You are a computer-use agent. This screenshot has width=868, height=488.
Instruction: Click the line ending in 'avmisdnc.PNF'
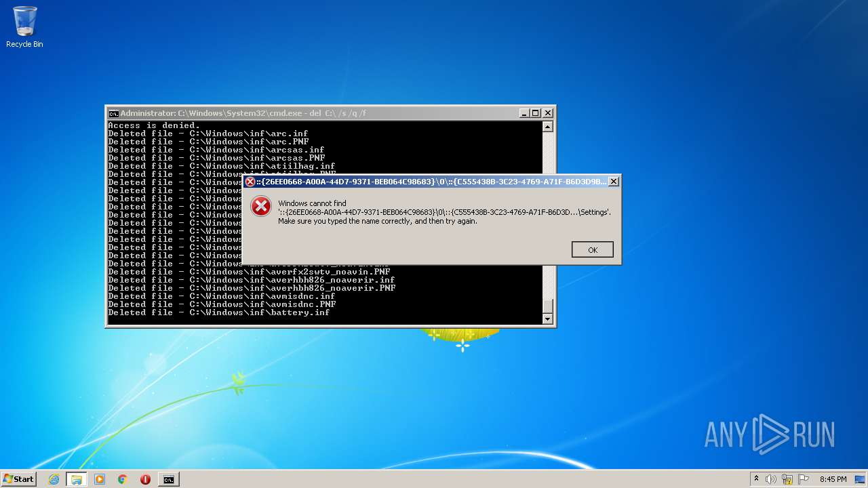[x=222, y=304]
